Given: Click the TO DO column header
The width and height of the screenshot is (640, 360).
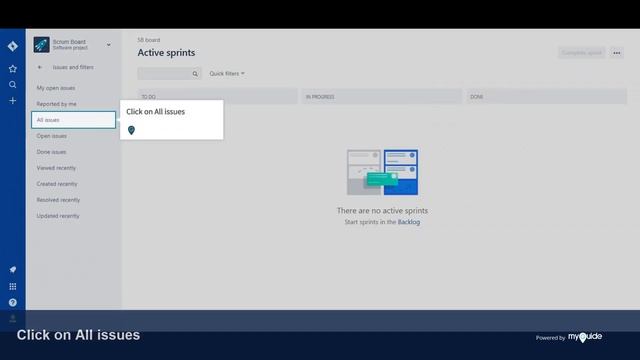Looking at the screenshot, I should [x=218, y=97].
